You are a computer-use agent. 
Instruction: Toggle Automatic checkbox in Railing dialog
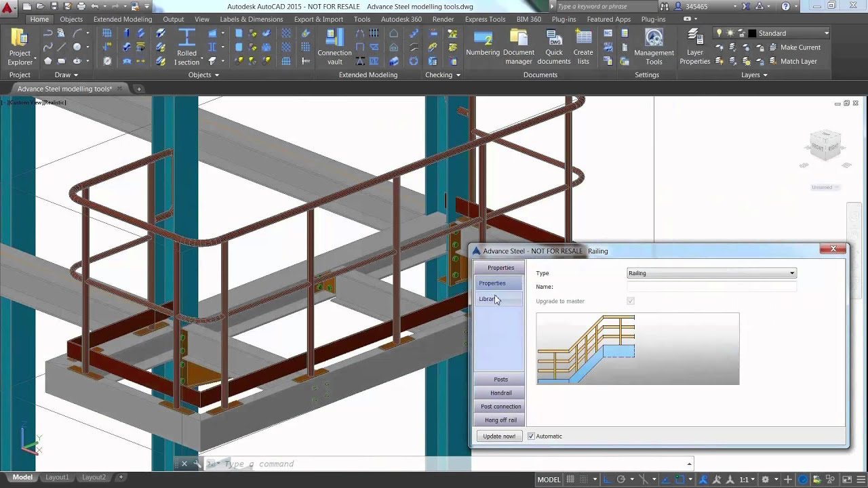pos(531,436)
